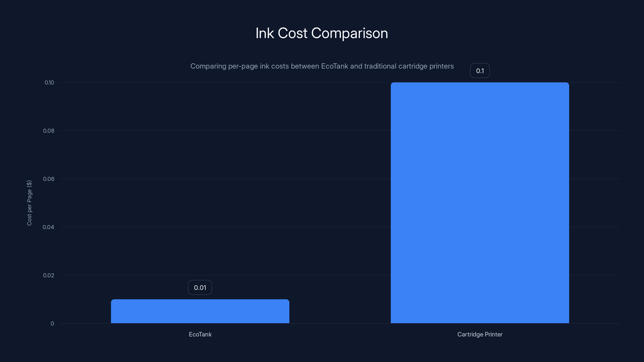Select the EcoTank axis label
Viewport: 644px width, 362px height.
200,334
